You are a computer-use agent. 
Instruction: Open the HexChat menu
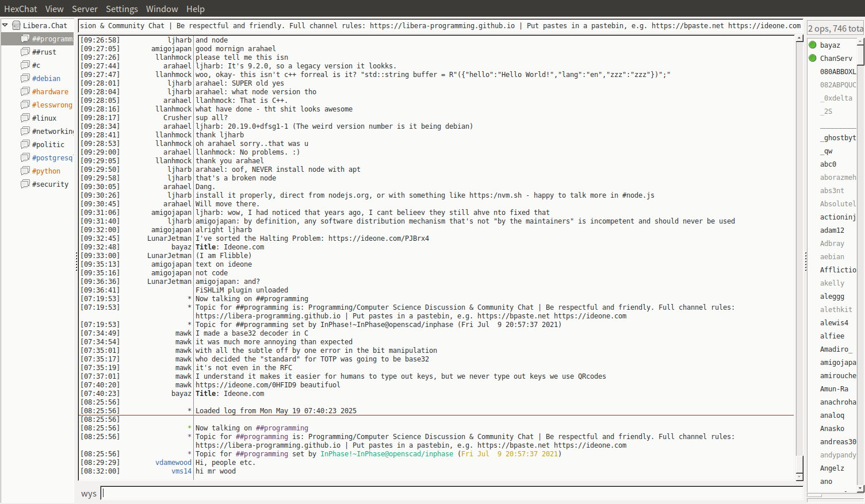point(20,9)
